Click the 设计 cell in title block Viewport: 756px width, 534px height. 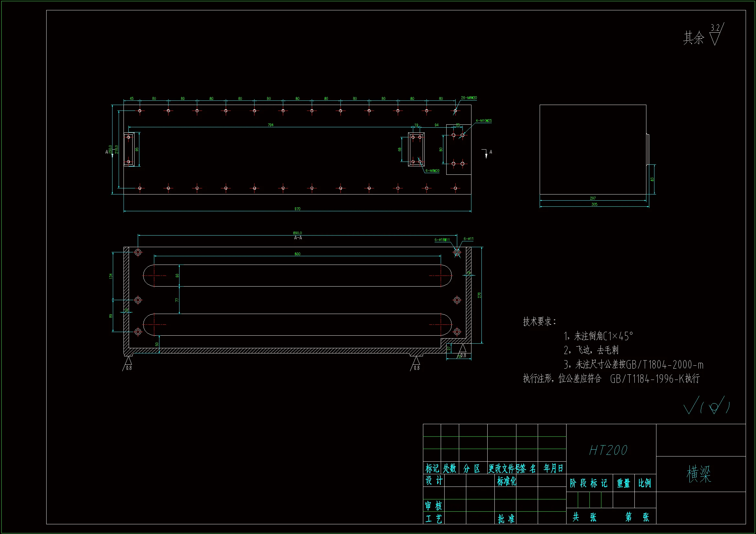click(434, 481)
